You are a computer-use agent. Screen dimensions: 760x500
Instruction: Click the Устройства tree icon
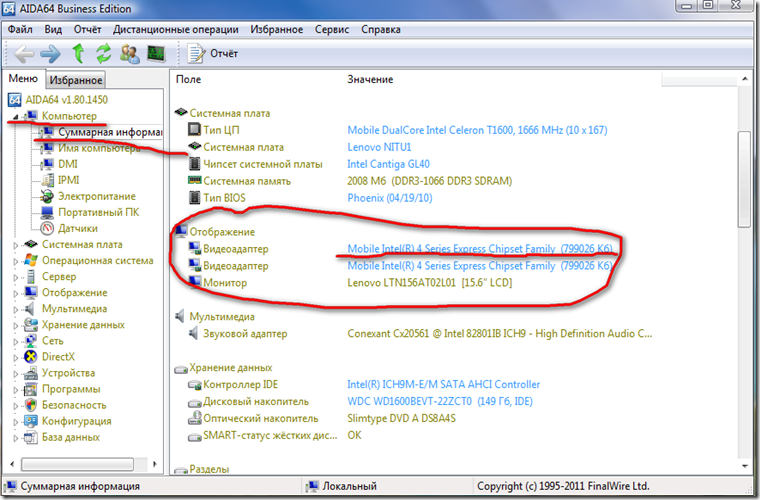(31, 373)
